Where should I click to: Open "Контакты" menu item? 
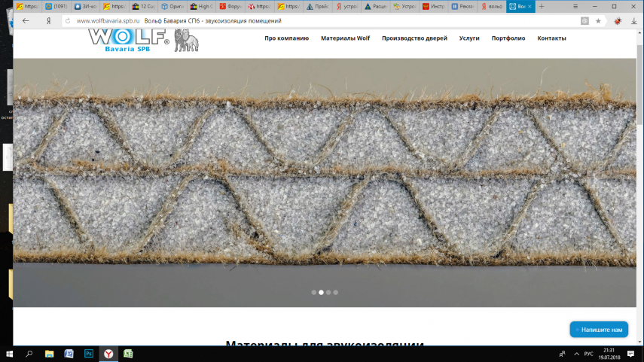551,38
